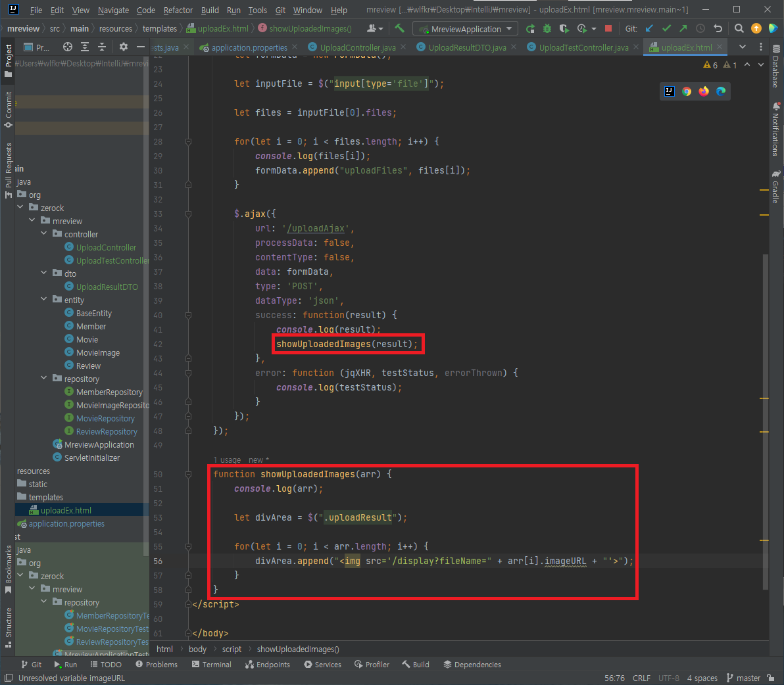784x685 pixels.
Task: Show hidden editor tabs list chevron
Action: point(743,47)
